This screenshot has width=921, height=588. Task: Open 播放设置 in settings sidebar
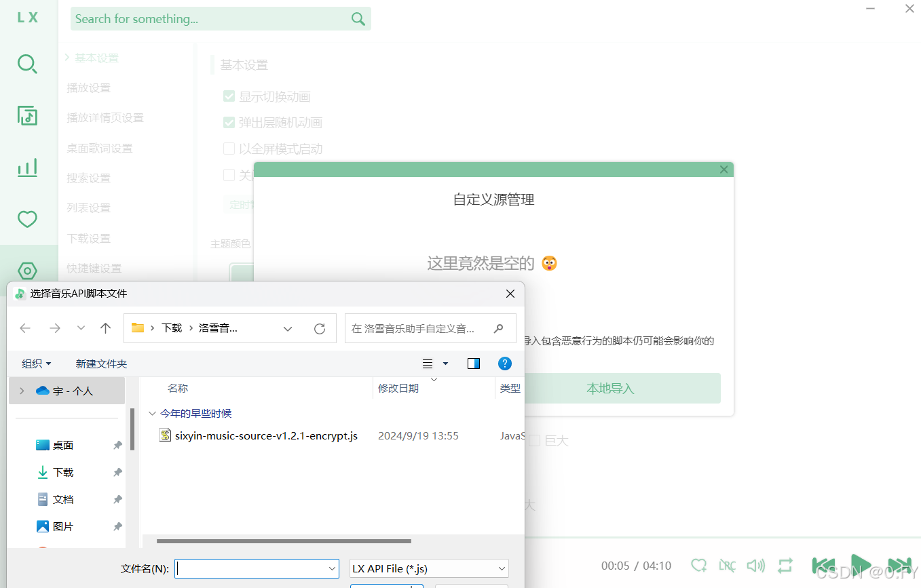coord(88,88)
